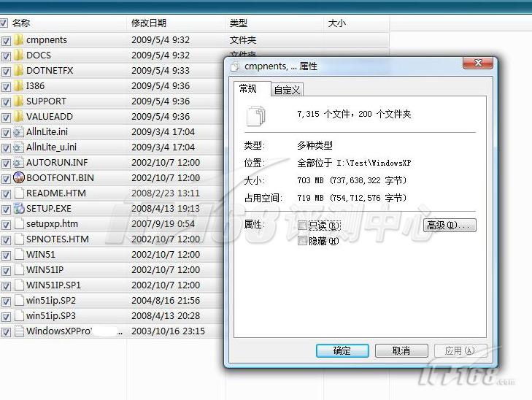Click the multiple-files icon in properties dialog
Viewport: 532px width, 400px height.
256,115
